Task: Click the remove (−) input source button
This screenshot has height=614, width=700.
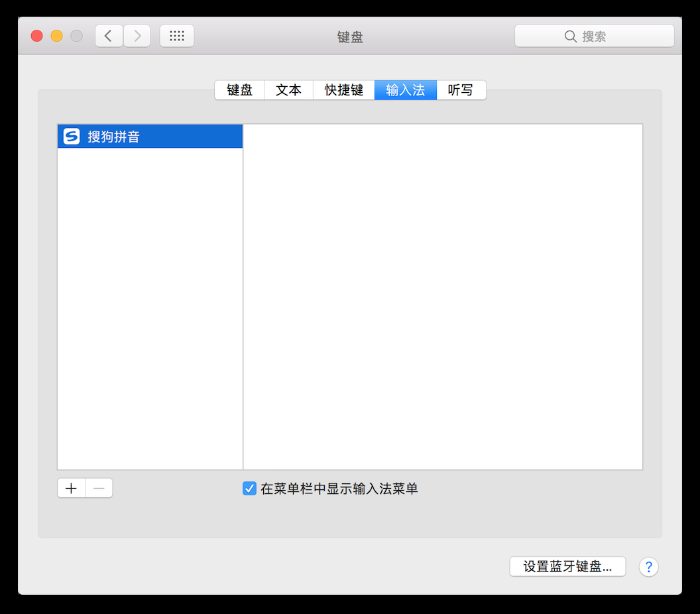Action: pyautogui.click(x=99, y=488)
